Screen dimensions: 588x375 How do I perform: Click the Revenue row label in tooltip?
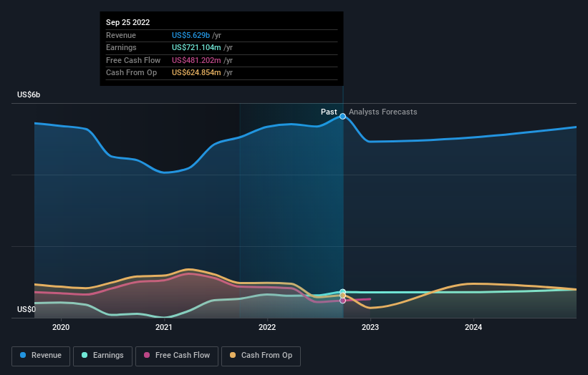click(121, 35)
